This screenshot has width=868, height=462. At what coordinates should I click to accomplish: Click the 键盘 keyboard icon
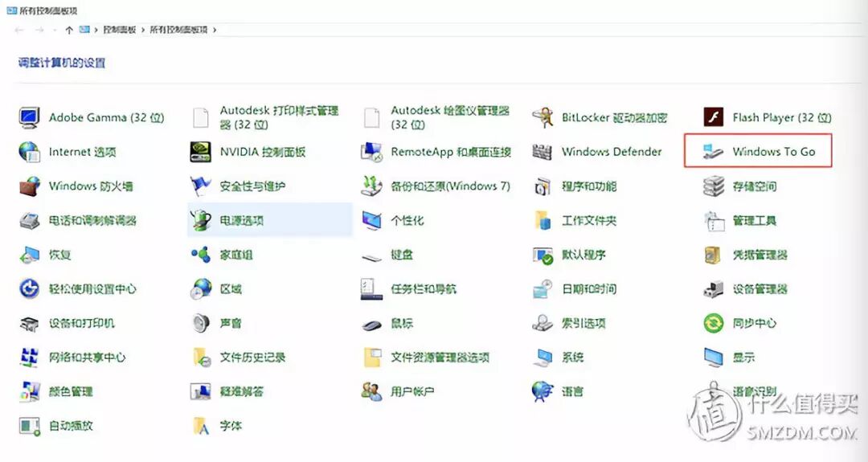371,257
